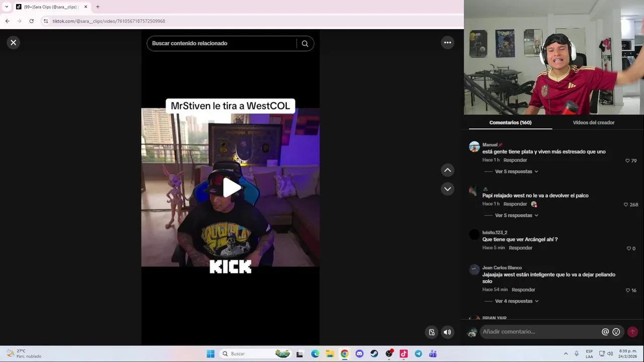Go to next video with down arrow
Screen dimensions: 644x362
coord(447,189)
